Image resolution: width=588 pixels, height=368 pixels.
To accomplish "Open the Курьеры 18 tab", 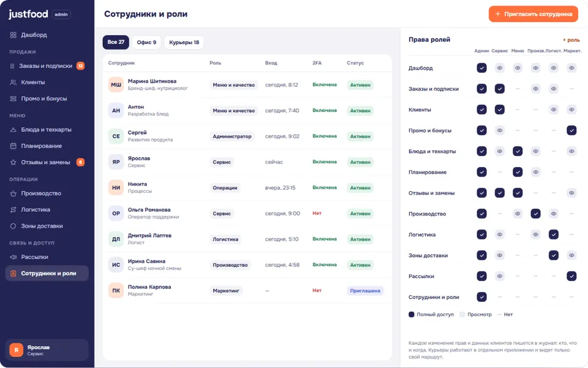I will (x=184, y=42).
